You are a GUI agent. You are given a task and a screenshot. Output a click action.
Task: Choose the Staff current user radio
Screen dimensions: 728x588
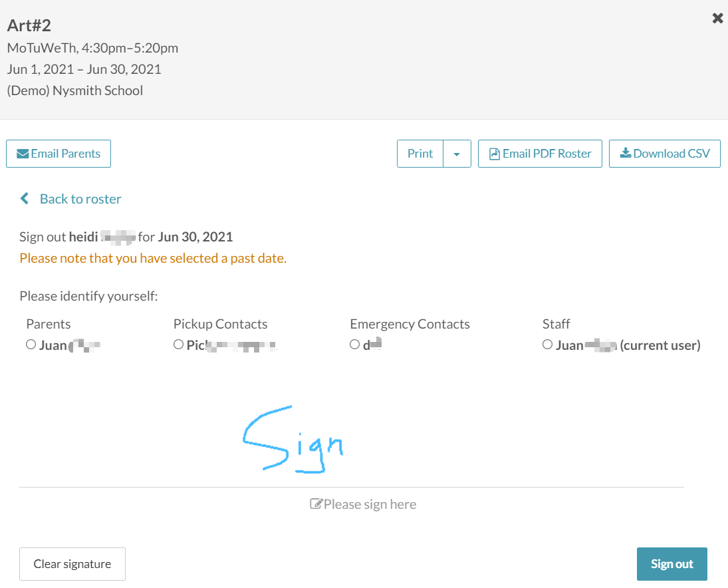click(547, 345)
